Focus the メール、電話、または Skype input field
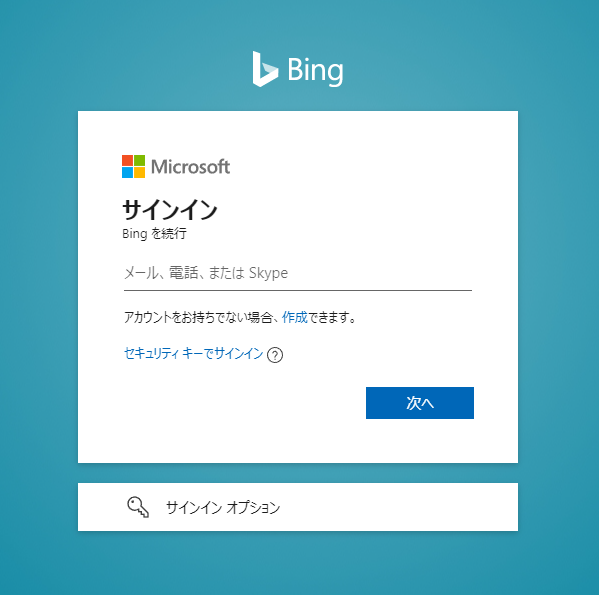The image size is (599, 595). (298, 274)
